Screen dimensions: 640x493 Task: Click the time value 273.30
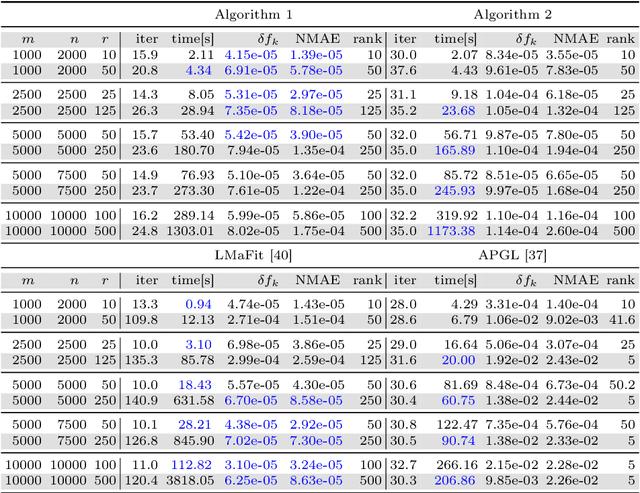point(194,191)
